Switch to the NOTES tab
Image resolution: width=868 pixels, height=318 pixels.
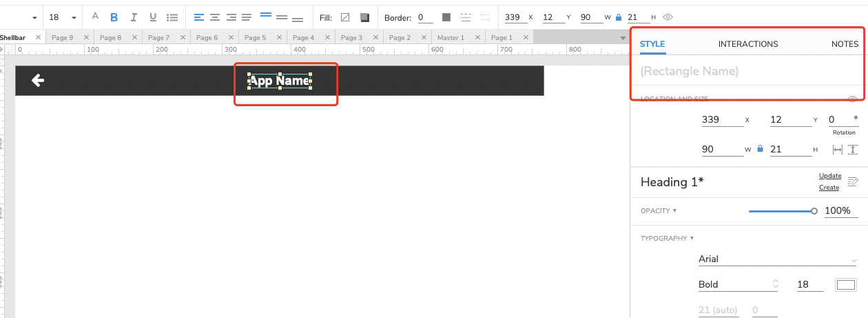(845, 44)
